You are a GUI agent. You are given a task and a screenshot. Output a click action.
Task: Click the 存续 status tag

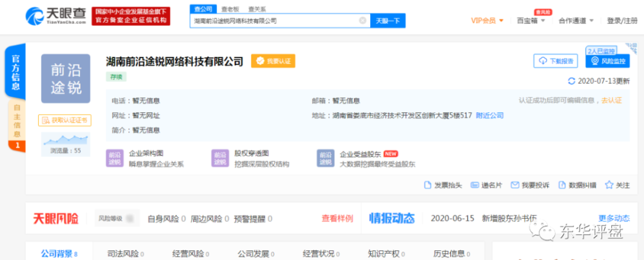[116, 77]
